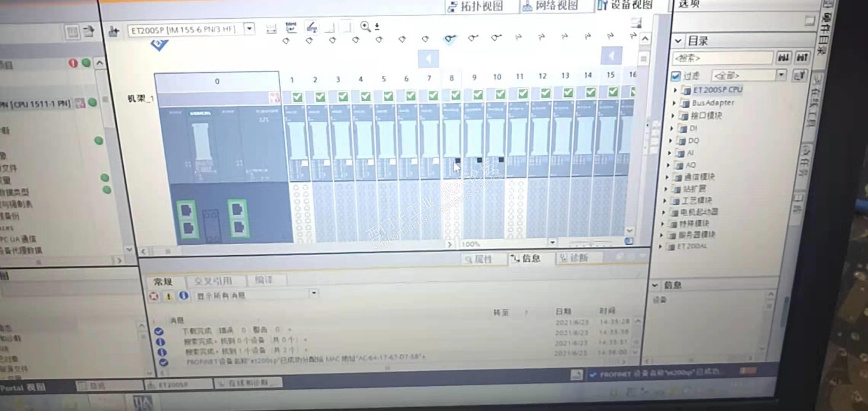Click green status checkbox above slot 8
Screen dimensions: 868x411
(455, 95)
